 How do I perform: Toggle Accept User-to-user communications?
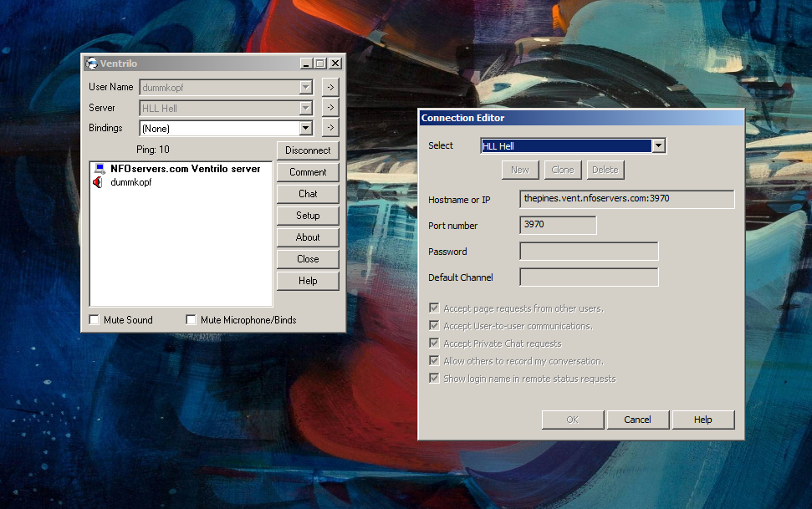434,326
